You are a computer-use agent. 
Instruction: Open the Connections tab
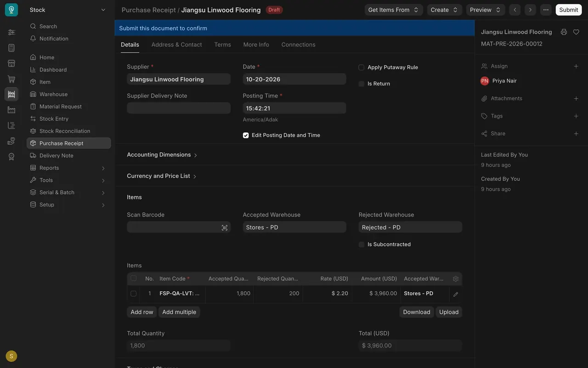click(299, 45)
